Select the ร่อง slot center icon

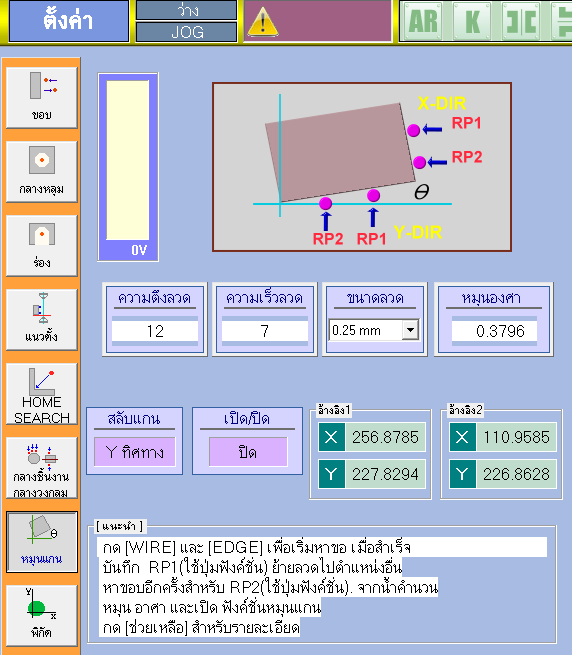[42, 245]
